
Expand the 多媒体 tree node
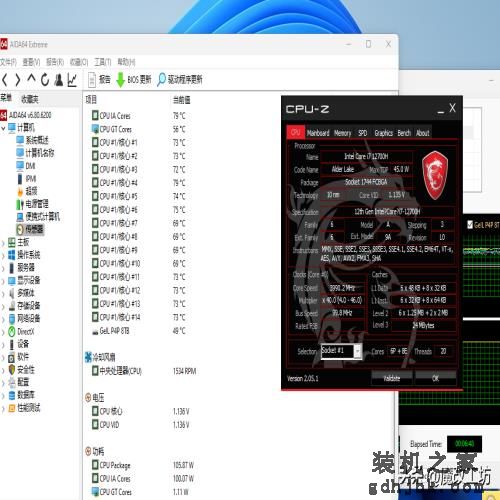3,293
